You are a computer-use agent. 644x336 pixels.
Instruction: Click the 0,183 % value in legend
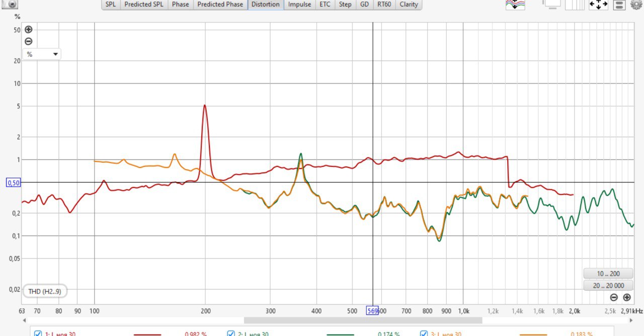pos(582,334)
